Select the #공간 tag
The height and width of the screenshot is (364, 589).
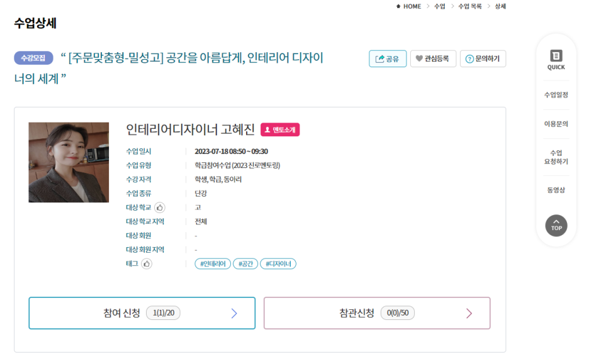pyautogui.click(x=245, y=264)
